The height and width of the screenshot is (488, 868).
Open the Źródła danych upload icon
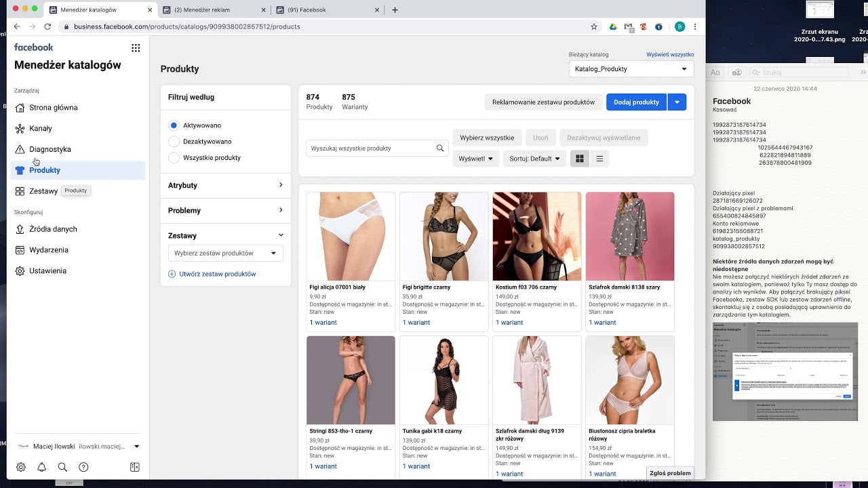click(x=20, y=229)
